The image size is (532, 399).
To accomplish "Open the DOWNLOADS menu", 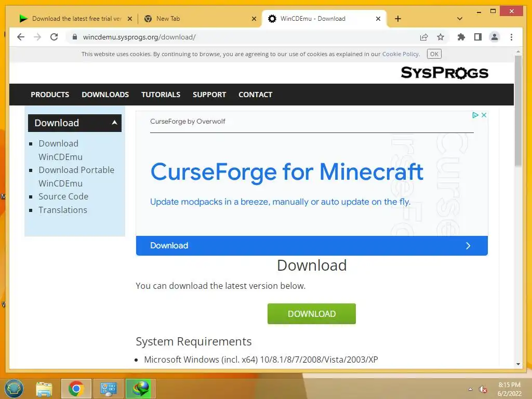I will (105, 95).
